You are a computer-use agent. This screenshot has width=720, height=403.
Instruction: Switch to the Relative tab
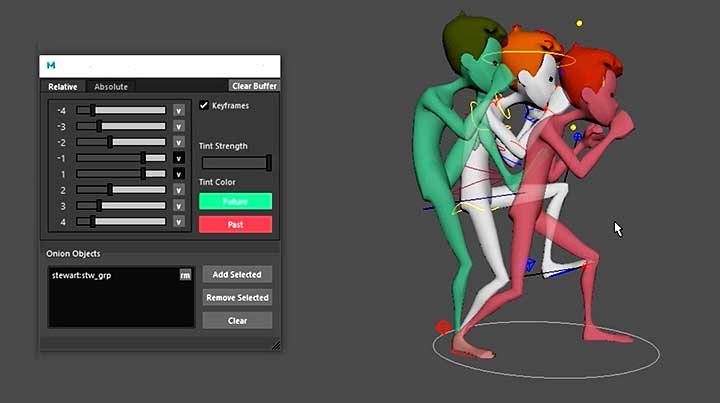coord(62,86)
